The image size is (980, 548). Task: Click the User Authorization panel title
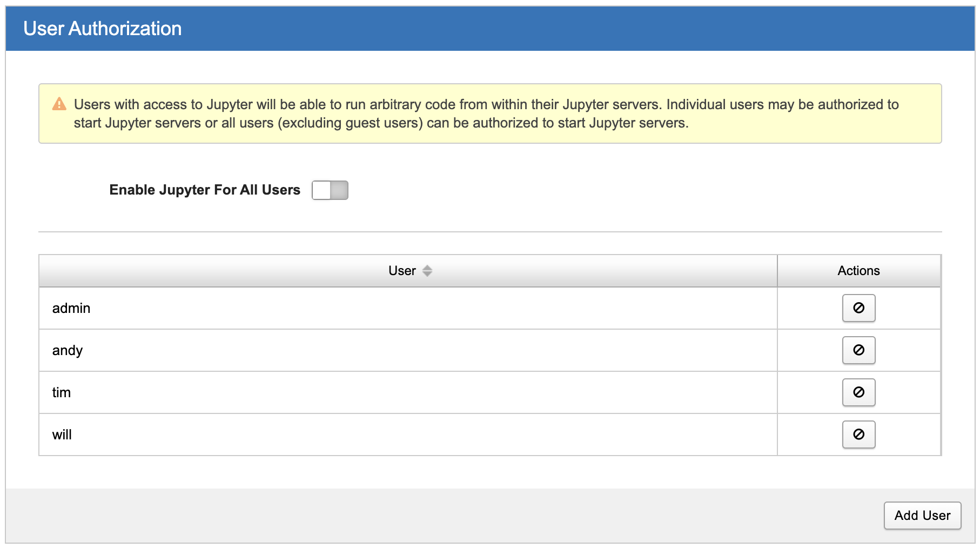click(x=103, y=29)
